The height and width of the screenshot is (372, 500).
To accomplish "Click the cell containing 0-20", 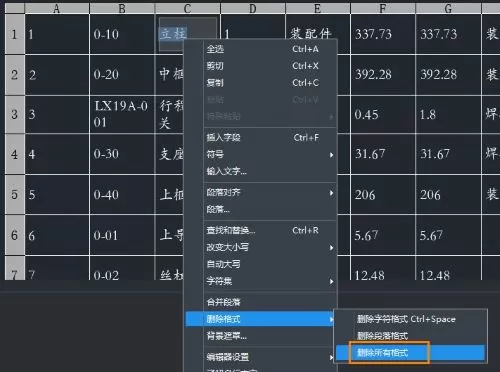I will point(122,75).
